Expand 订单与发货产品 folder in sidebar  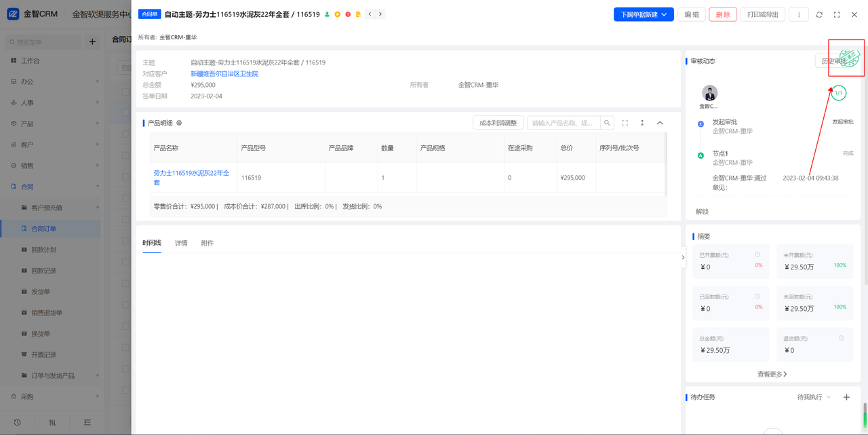[51, 375]
